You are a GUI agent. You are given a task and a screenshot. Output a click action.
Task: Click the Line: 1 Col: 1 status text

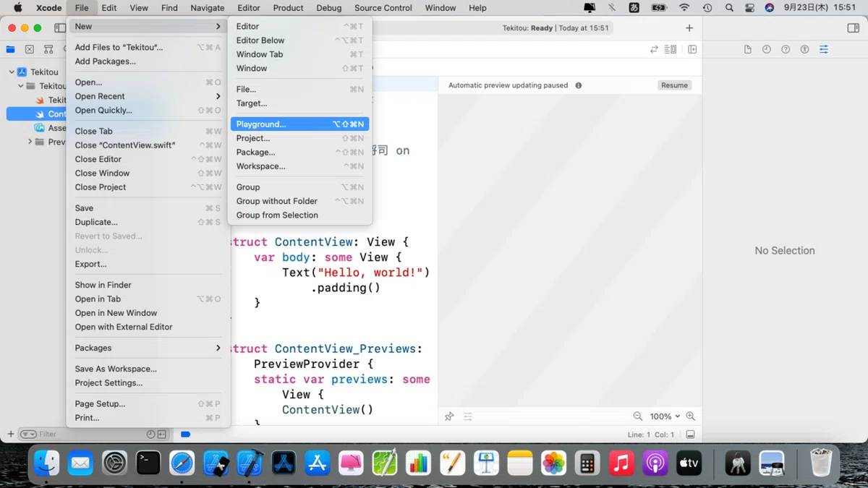651,435
